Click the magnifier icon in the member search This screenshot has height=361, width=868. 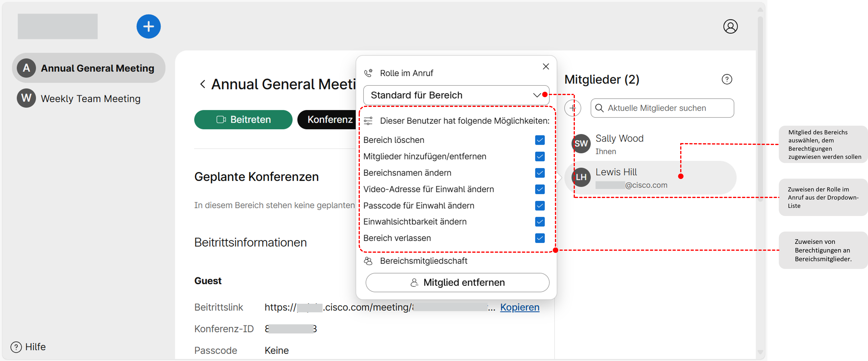(600, 108)
